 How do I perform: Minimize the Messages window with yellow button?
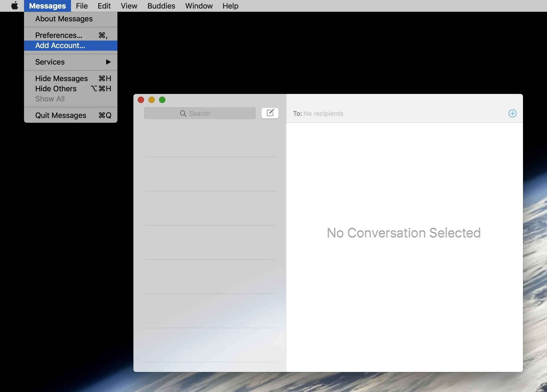(x=152, y=100)
